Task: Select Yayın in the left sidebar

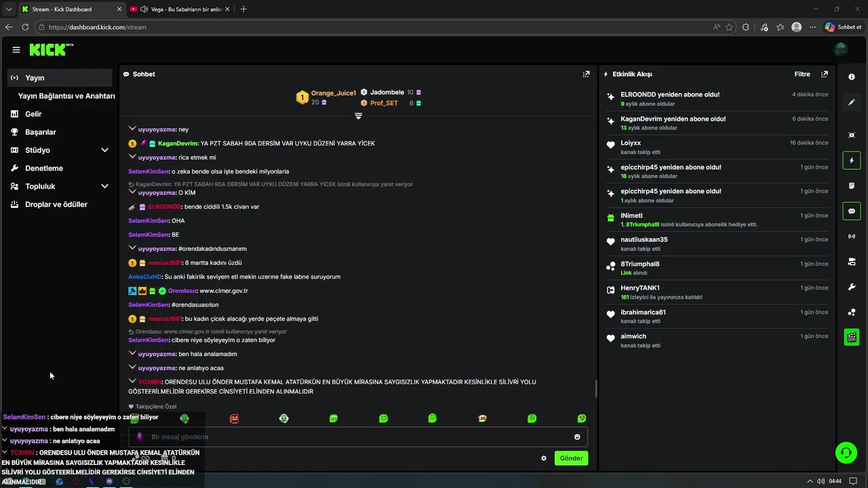Action: (x=60, y=77)
